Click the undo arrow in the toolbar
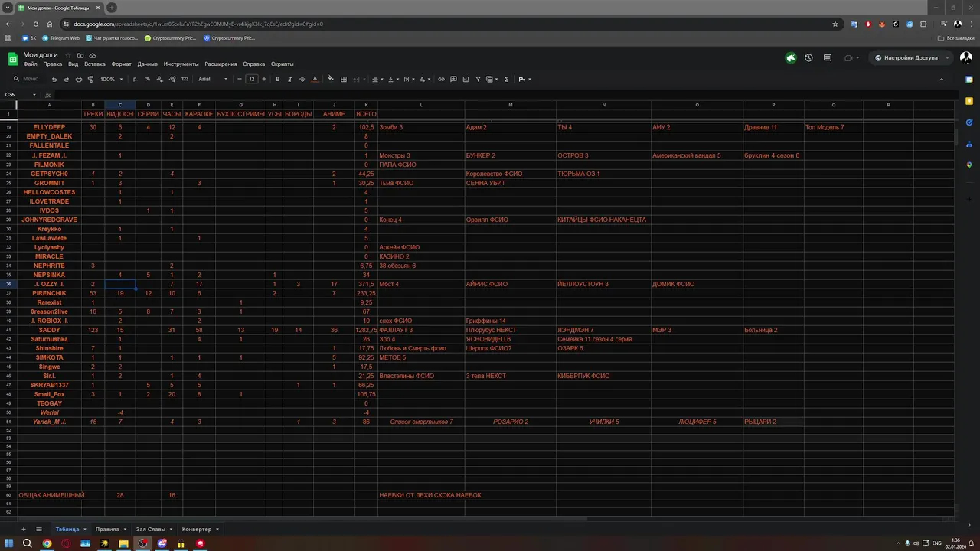 click(54, 79)
